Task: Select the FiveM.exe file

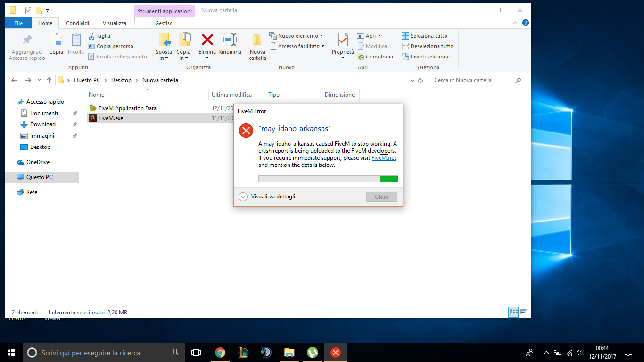Action: [111, 118]
